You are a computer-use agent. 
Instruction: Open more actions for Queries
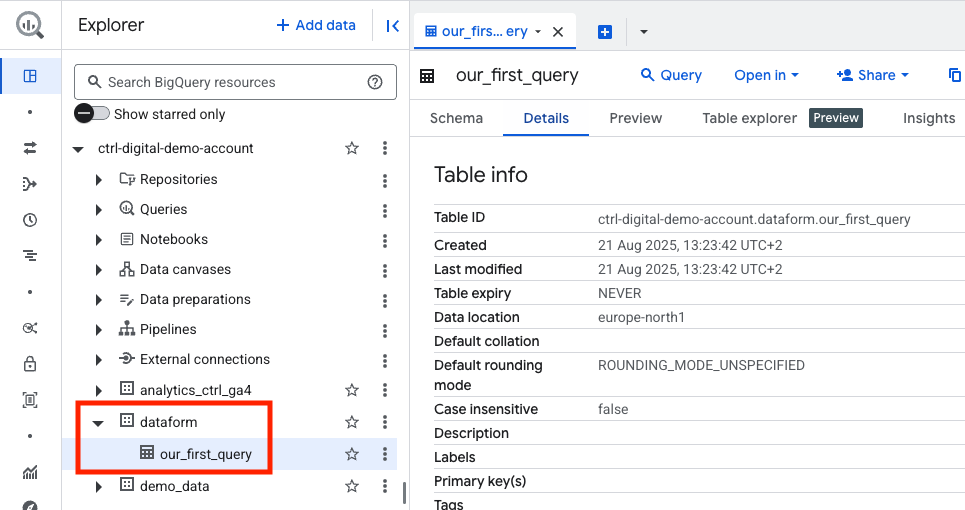tap(385, 210)
